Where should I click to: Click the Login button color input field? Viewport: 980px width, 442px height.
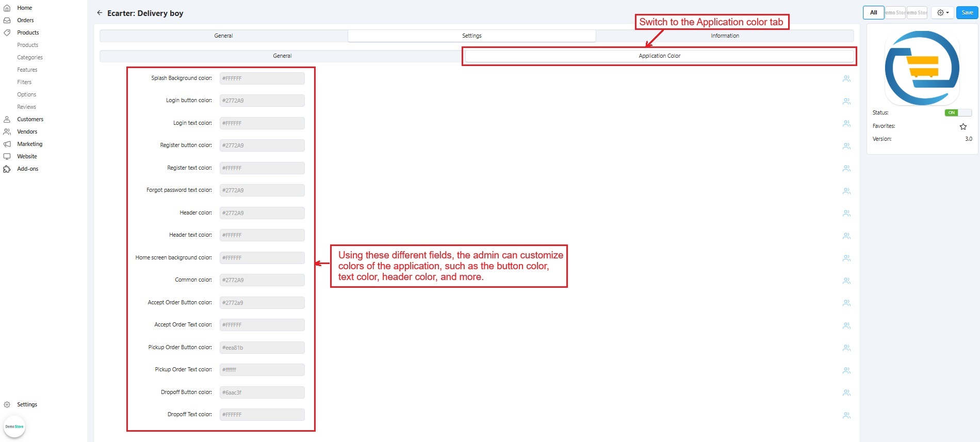[262, 101]
